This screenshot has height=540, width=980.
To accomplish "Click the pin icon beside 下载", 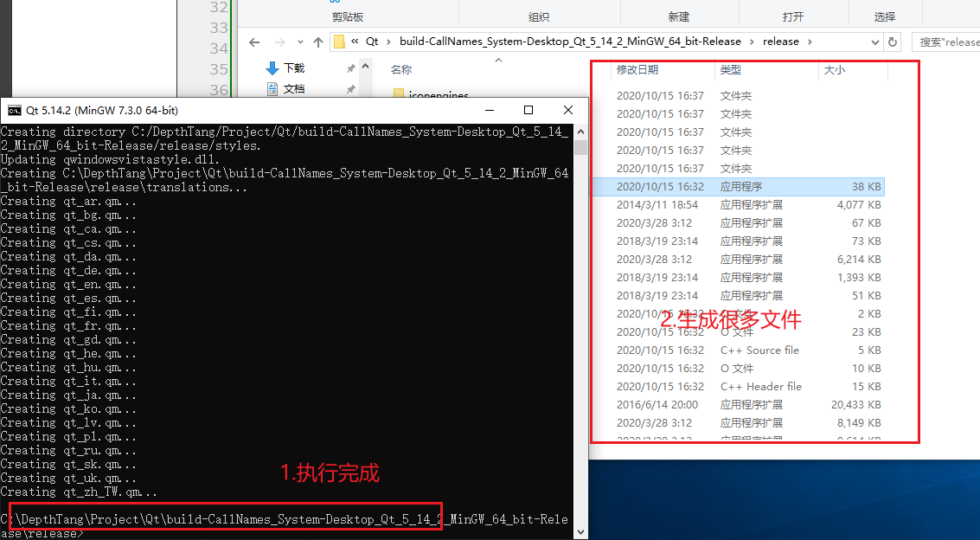I will pos(351,68).
